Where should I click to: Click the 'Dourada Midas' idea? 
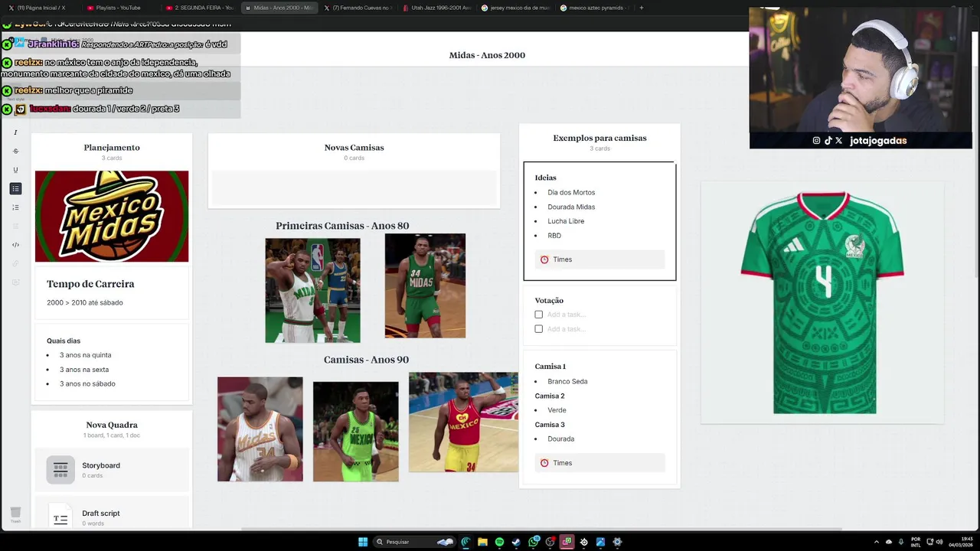click(571, 207)
